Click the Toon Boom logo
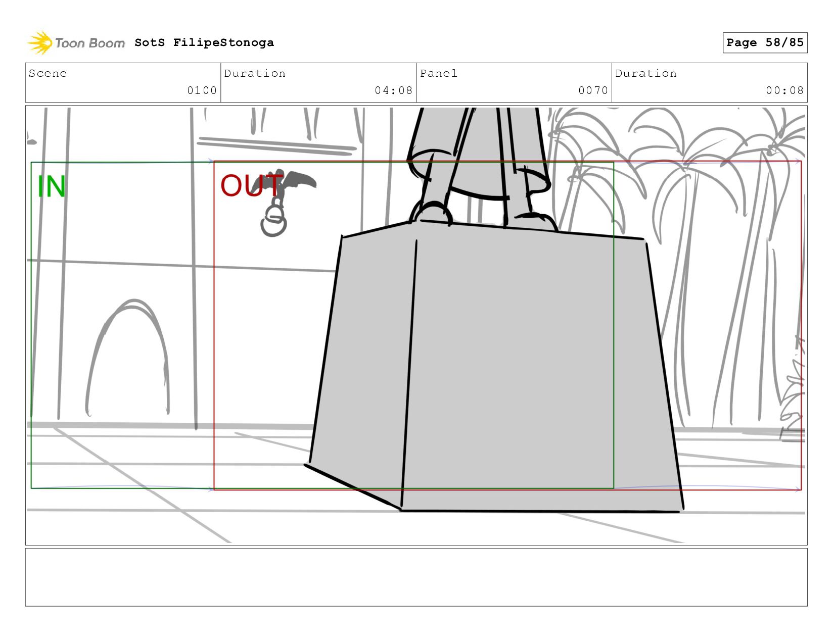 coord(76,43)
